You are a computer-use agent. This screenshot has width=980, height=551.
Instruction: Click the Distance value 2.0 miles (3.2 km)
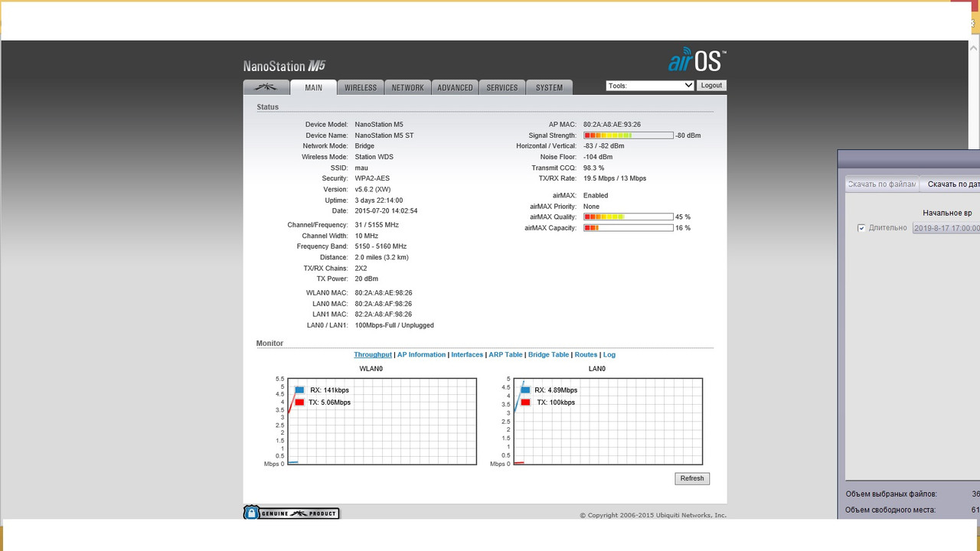click(x=381, y=257)
